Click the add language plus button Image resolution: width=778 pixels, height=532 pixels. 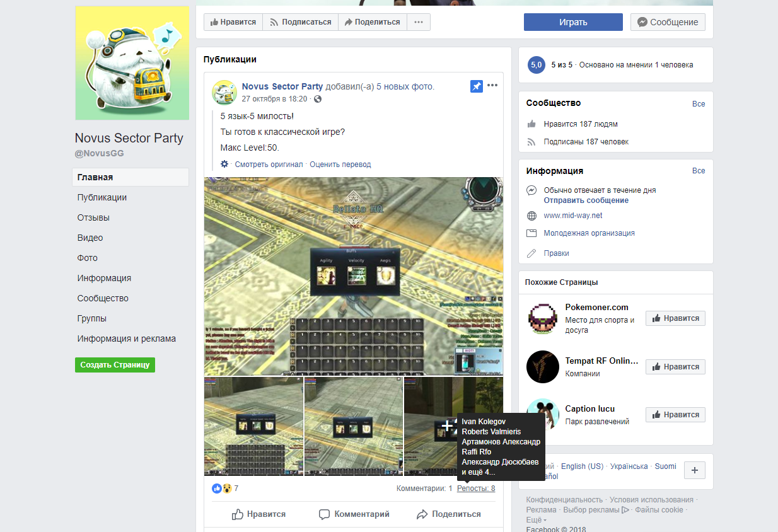click(x=694, y=470)
